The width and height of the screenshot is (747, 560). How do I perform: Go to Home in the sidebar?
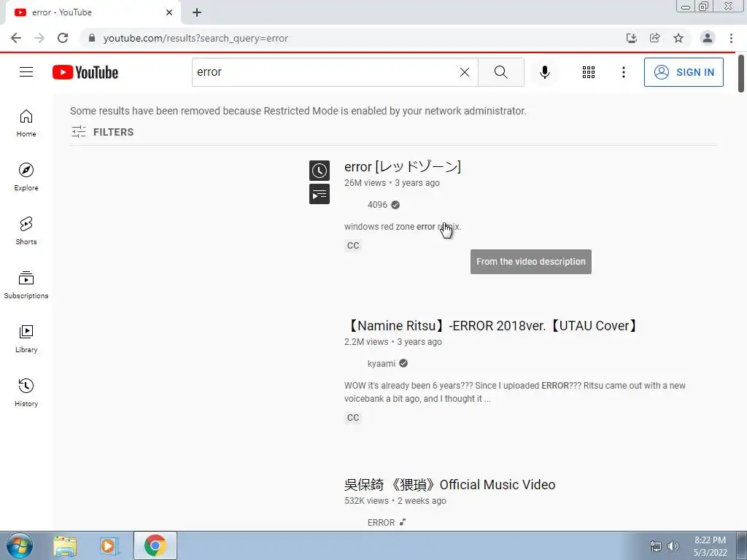(26, 123)
